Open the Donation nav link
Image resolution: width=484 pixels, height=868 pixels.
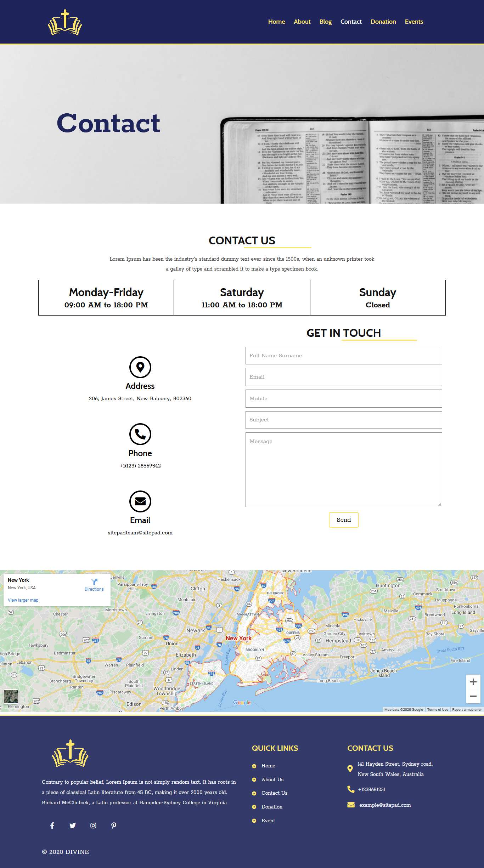coord(383,22)
